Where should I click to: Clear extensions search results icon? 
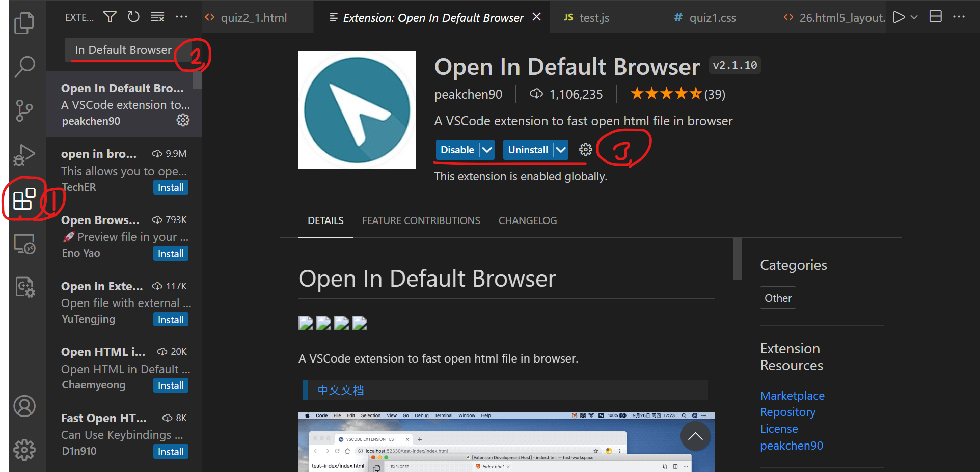[x=157, y=17]
